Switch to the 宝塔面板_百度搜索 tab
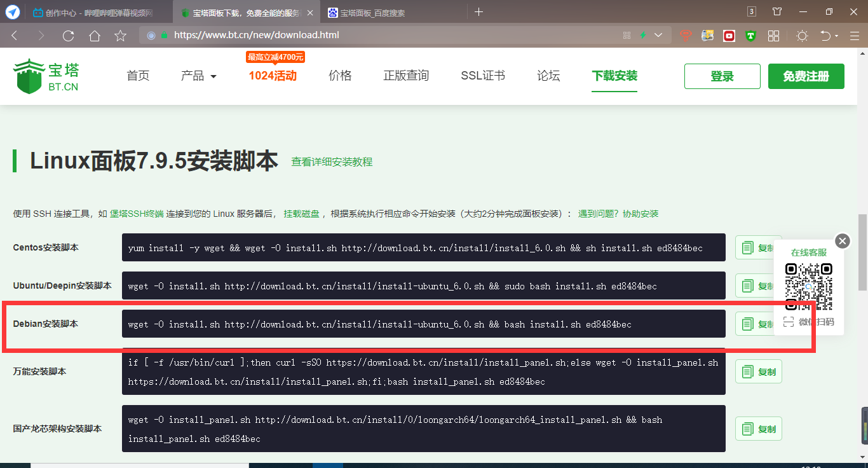Screen dimensions: 868x468 (394, 13)
